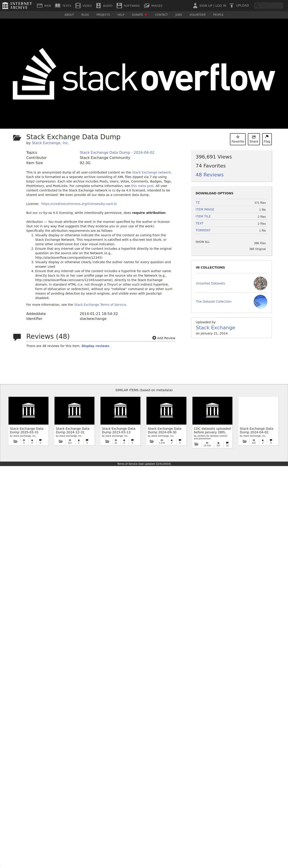Image resolution: width=288 pixels, height=868 pixels.
Task: Flag this item
Action: 267,139
